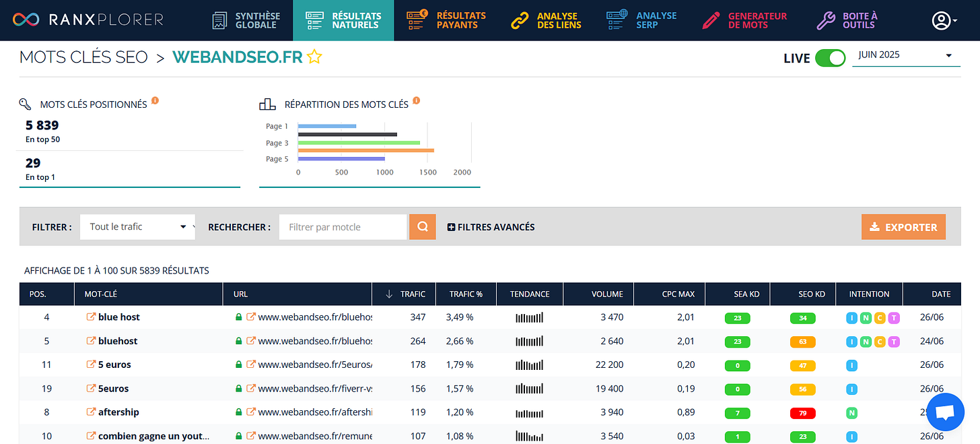Click the WEBANDSEO.FR domain title
Viewport: 980px width, 444px height.
pos(238,57)
